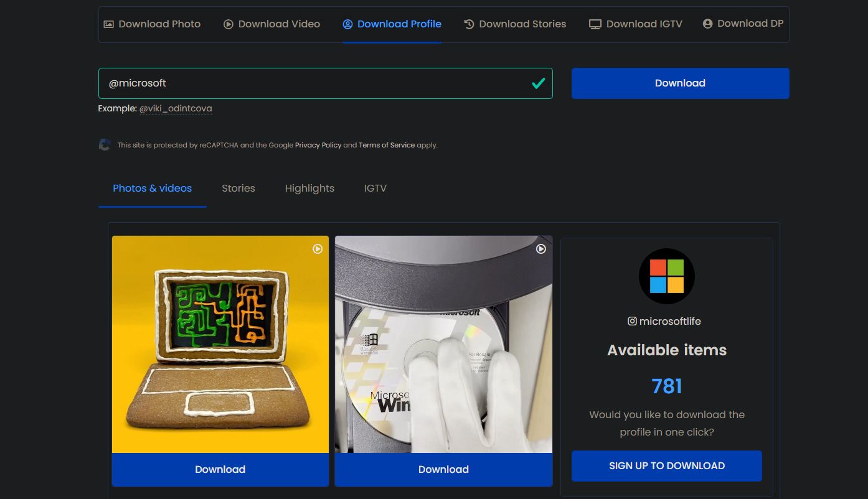Show the Stories results tab
The image size is (868, 499).
pos(238,188)
